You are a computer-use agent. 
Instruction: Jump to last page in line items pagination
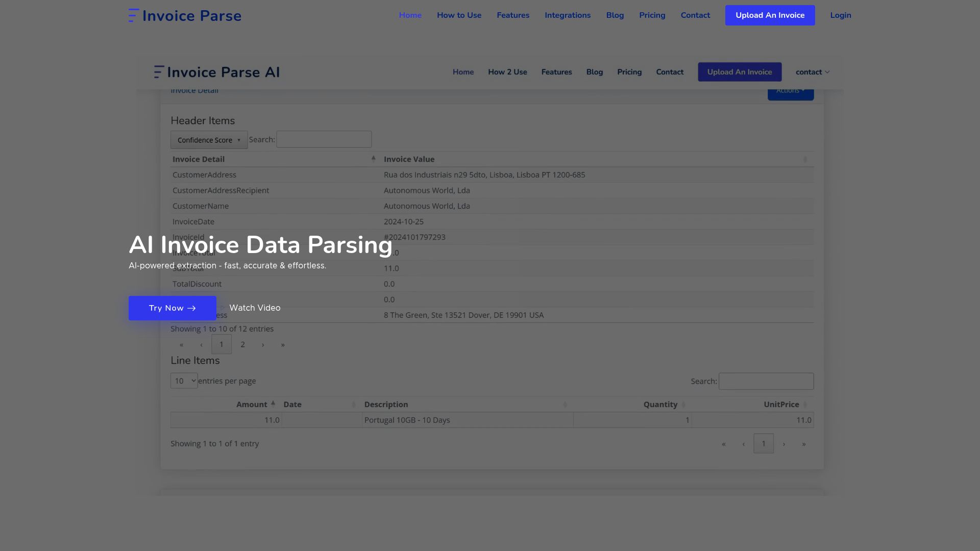(804, 444)
